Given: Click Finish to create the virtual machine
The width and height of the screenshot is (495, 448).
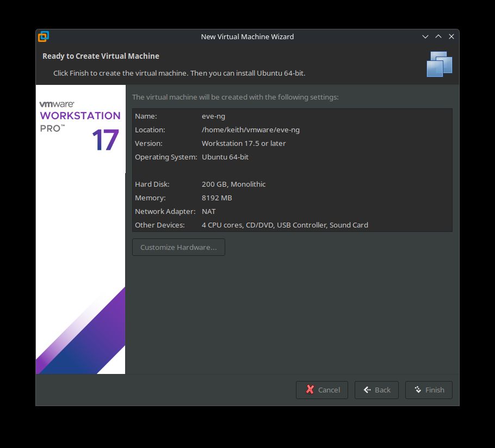Looking at the screenshot, I should pos(429,390).
